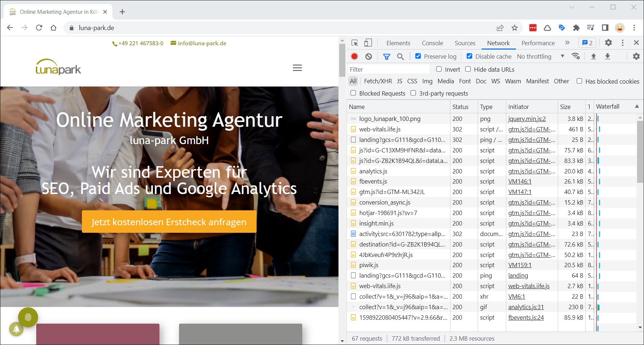
Task: Open network search magnifier
Action: 400,56
